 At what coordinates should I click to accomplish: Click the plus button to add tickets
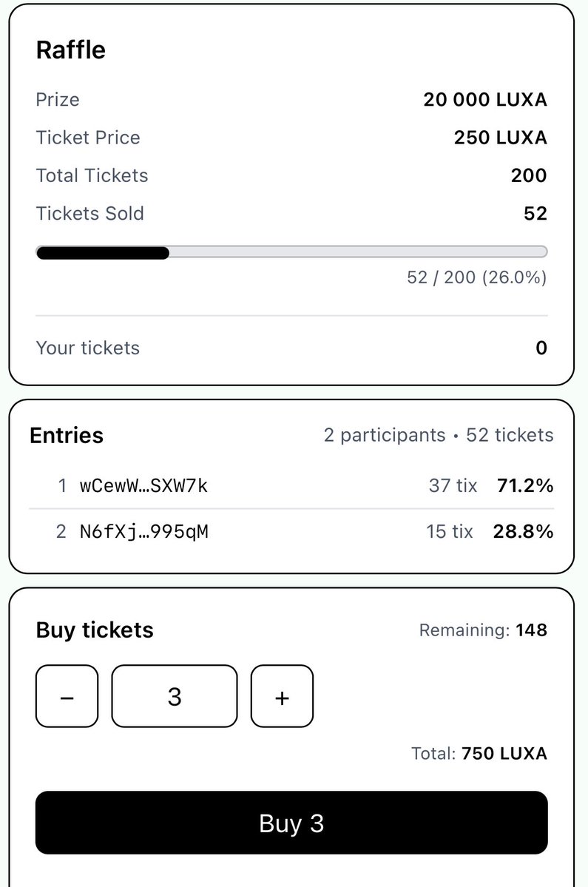tap(282, 696)
